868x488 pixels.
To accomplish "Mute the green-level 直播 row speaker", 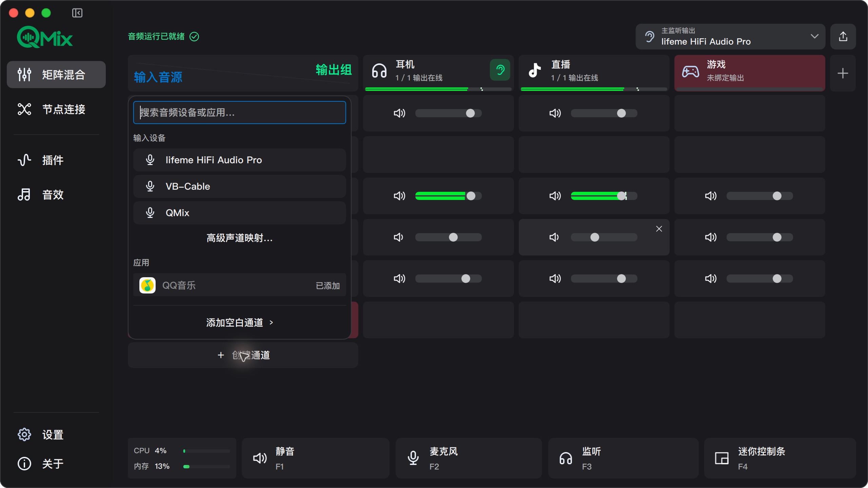I will click(555, 196).
